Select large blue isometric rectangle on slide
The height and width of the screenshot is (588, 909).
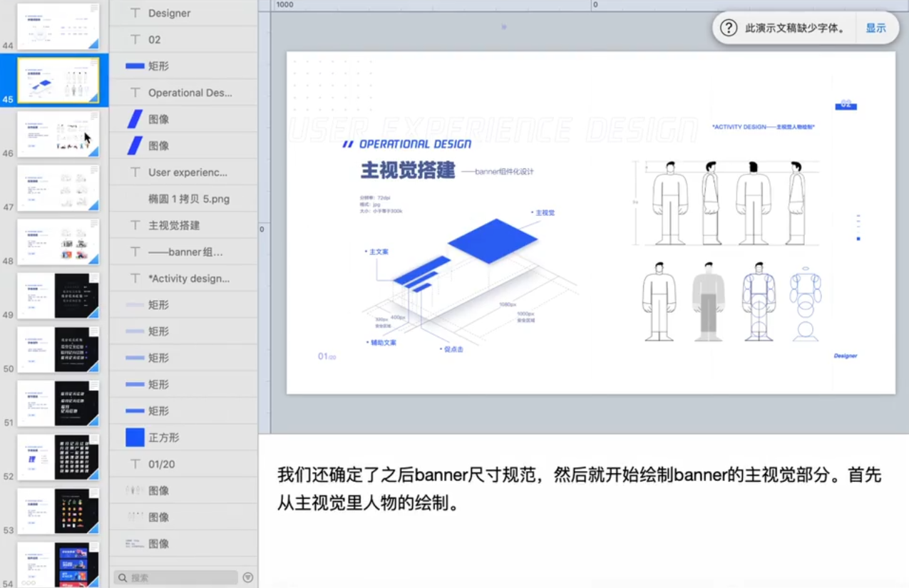click(x=493, y=240)
